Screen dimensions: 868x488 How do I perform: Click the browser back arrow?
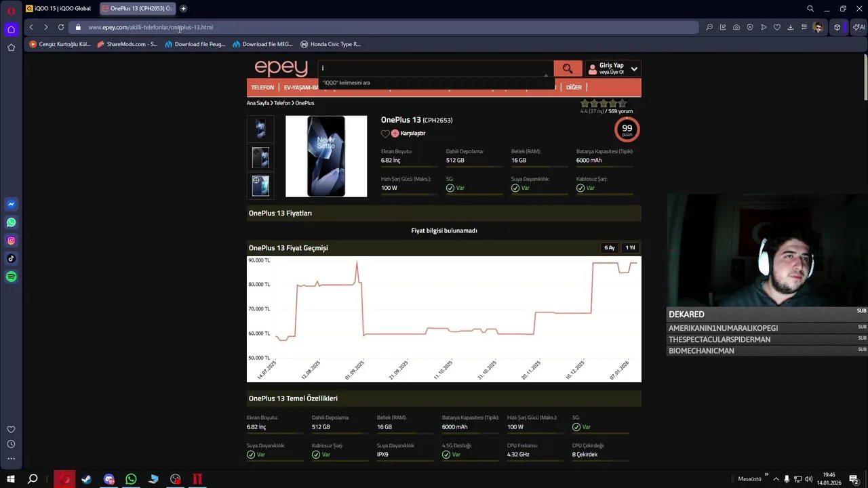pyautogui.click(x=31, y=27)
